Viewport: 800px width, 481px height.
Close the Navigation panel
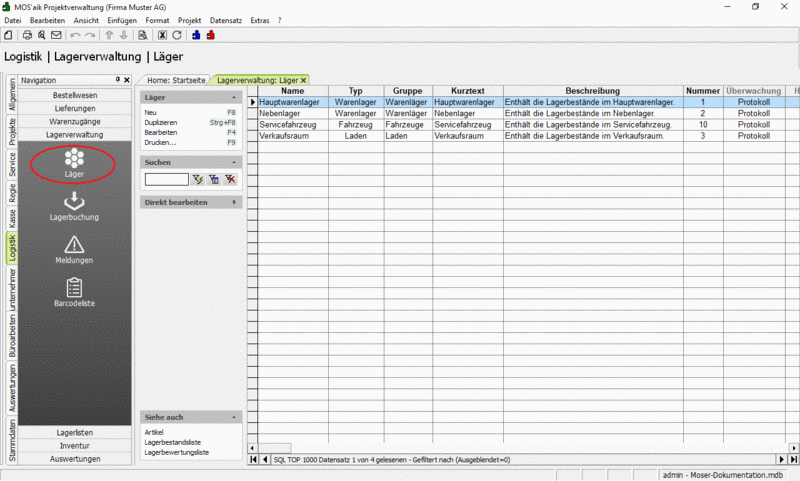coord(127,80)
